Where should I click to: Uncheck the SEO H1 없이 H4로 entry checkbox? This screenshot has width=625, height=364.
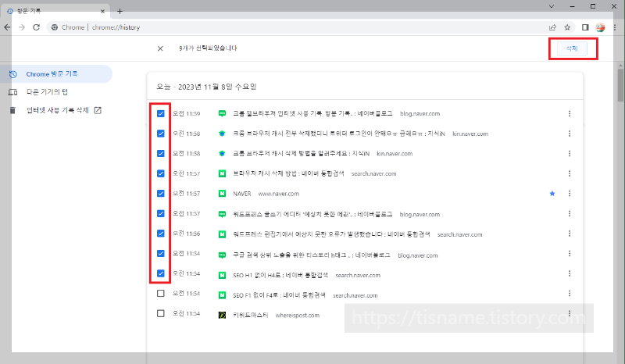point(161,273)
